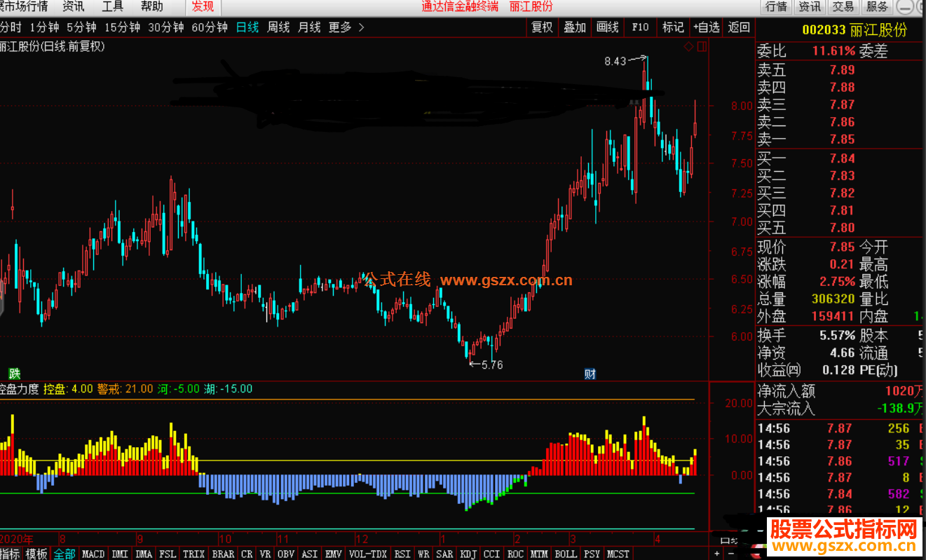The width and height of the screenshot is (926, 560).
Task: Add stock with +自选 button
Action: coord(707,27)
